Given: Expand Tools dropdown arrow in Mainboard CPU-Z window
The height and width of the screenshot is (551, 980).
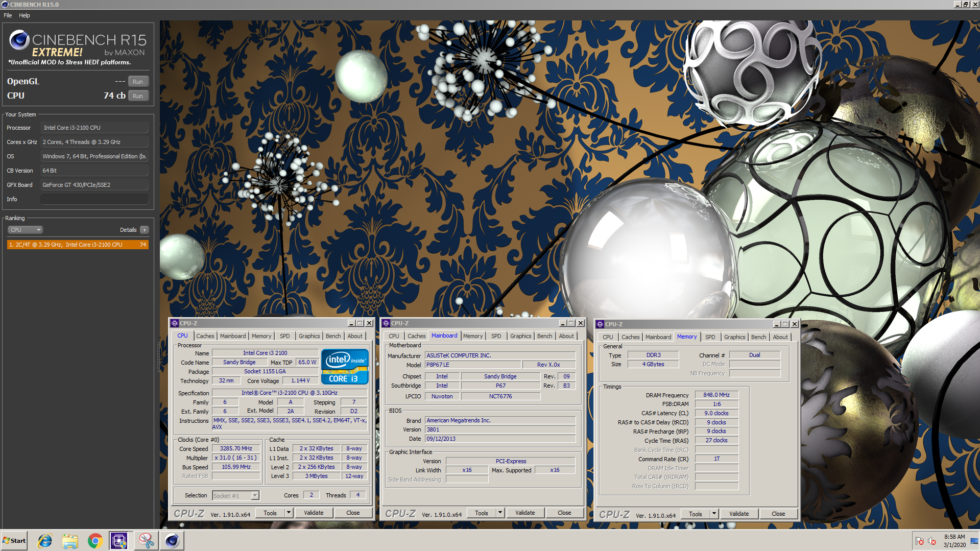Looking at the screenshot, I should click(x=500, y=513).
